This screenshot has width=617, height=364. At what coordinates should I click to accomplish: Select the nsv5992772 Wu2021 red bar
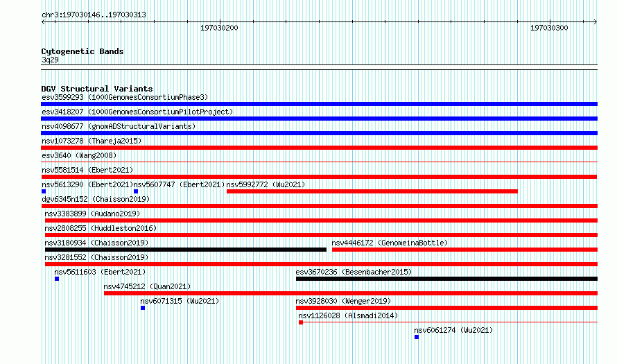(372, 191)
